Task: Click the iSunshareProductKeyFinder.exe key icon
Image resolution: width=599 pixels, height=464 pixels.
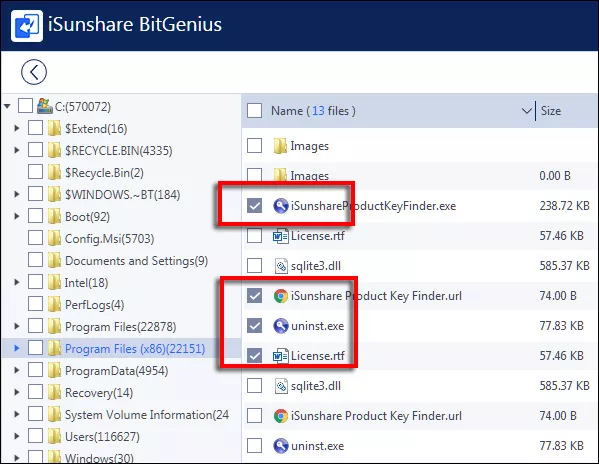Action: click(281, 206)
